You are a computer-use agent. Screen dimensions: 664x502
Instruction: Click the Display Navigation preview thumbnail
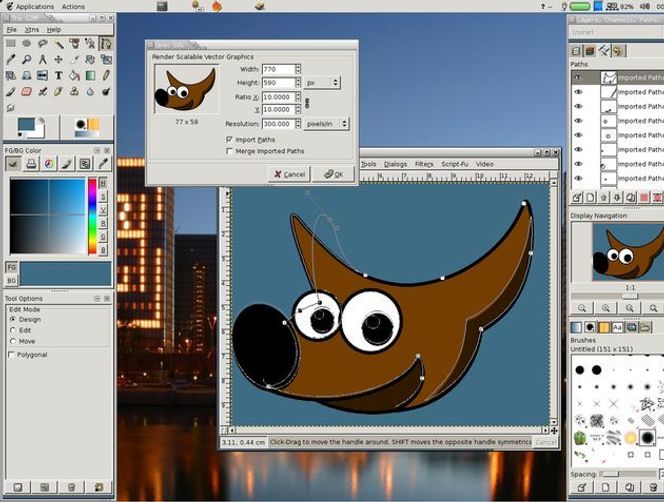[628, 252]
